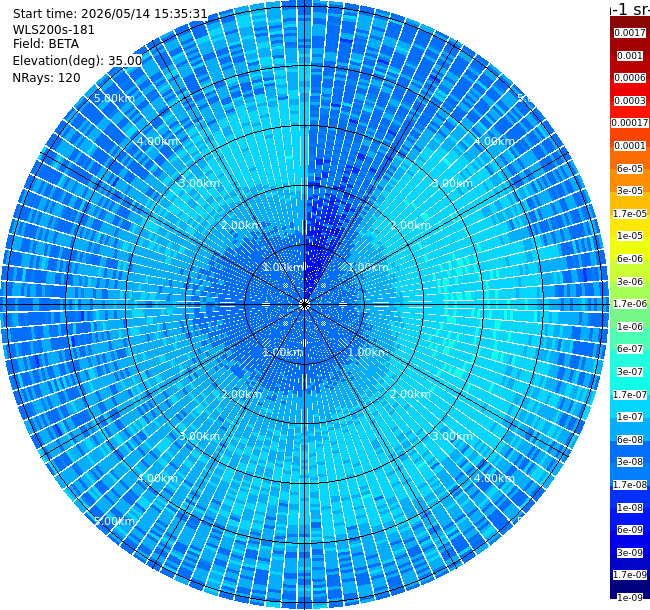Click the 1.7e-07 cyan colorbar tick
Screen dimensions: 650x610
tap(630, 395)
